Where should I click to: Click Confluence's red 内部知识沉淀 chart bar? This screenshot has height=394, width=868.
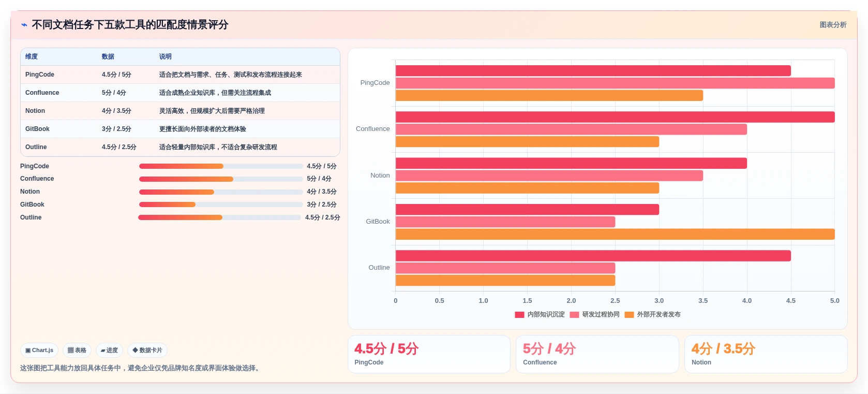point(615,117)
